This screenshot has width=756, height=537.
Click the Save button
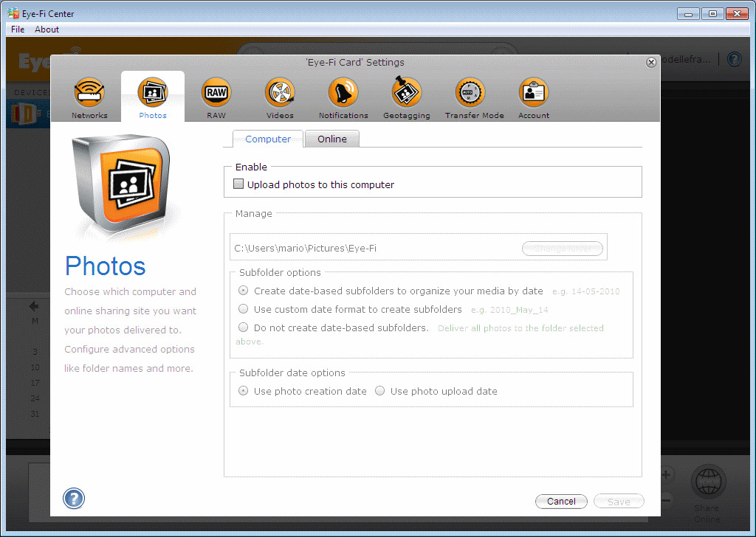(619, 502)
